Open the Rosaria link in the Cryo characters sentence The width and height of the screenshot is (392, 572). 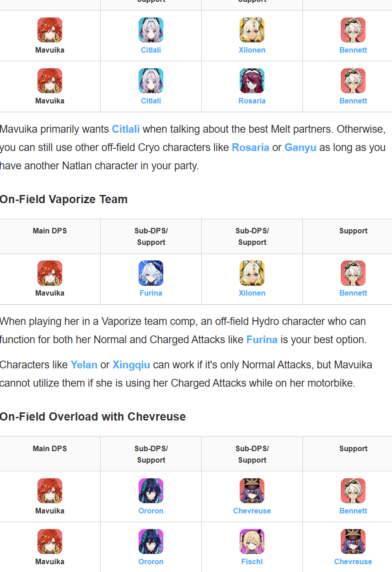250,148
